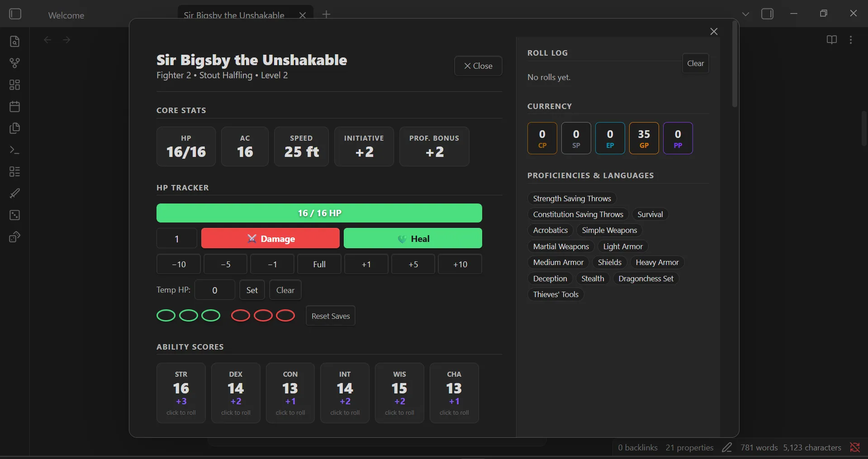868x459 pixels.
Task: Click the −1 HP quick button
Action: [272, 264]
